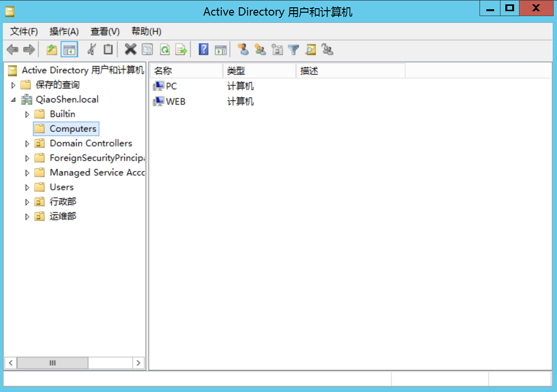Expand the Builtin folder node
This screenshot has width=557, height=392.
[x=27, y=114]
